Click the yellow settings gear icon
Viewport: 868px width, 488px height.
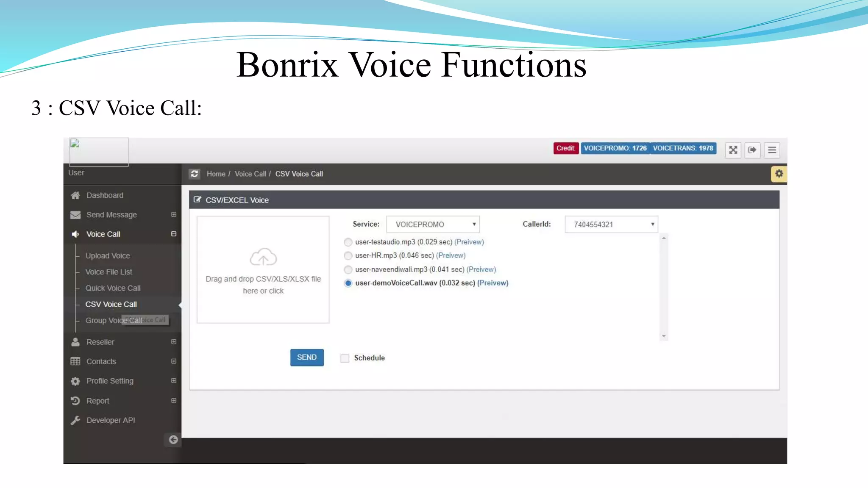(779, 174)
